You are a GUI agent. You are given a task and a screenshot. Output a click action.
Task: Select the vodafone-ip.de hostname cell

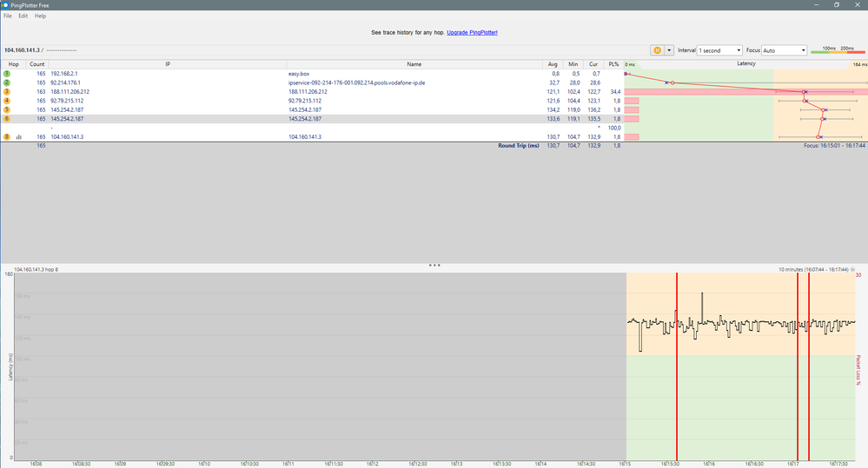[x=356, y=82]
